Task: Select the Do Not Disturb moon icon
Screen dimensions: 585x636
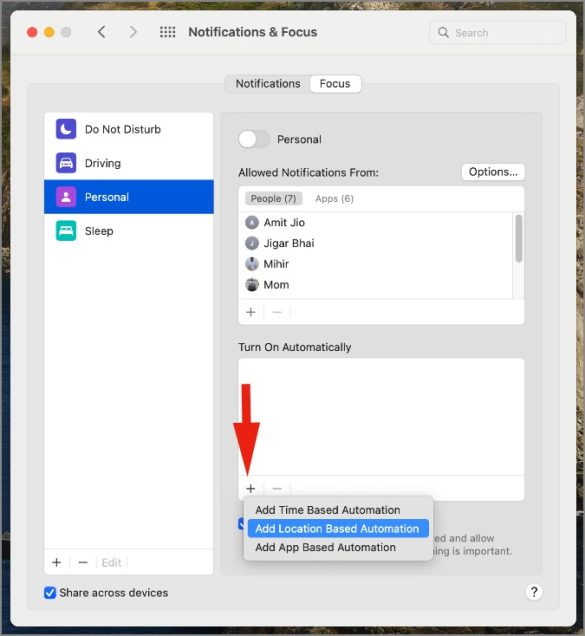Action: (x=66, y=129)
